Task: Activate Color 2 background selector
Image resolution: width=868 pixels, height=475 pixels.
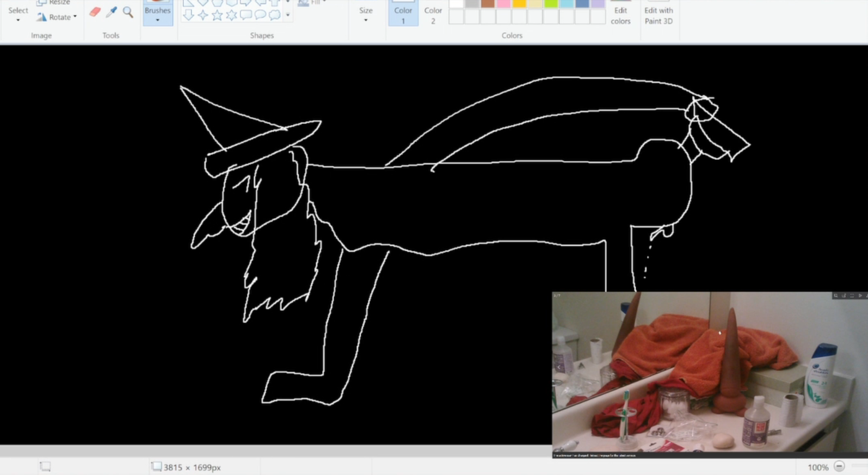Action: pos(433,13)
